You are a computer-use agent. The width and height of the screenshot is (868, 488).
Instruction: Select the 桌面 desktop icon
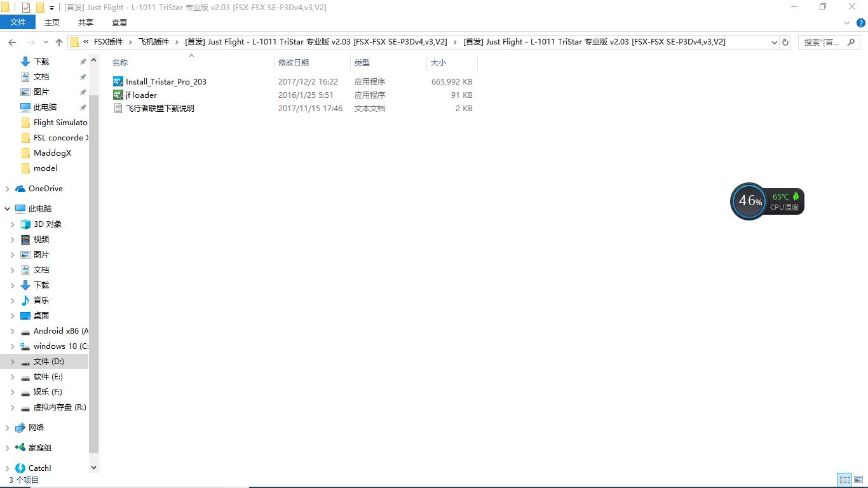tap(25, 315)
